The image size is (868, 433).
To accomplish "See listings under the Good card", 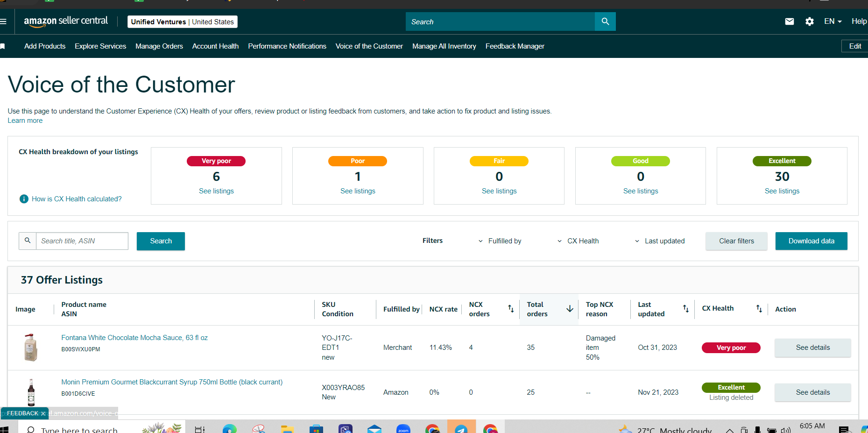I will coord(641,191).
